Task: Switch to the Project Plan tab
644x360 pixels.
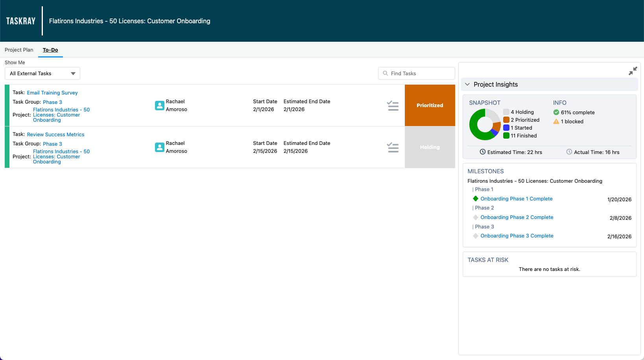Action: click(x=19, y=50)
